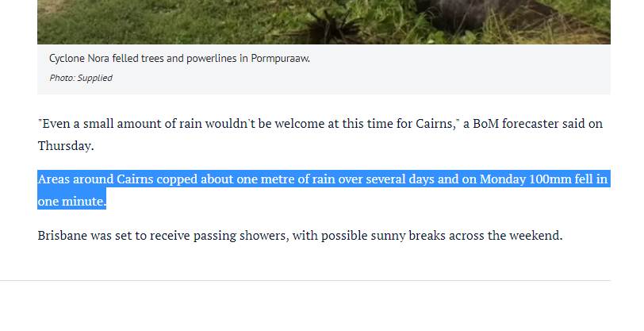The height and width of the screenshot is (331, 644).
Task: Click the cyclone damage photo
Action: click(x=324, y=21)
